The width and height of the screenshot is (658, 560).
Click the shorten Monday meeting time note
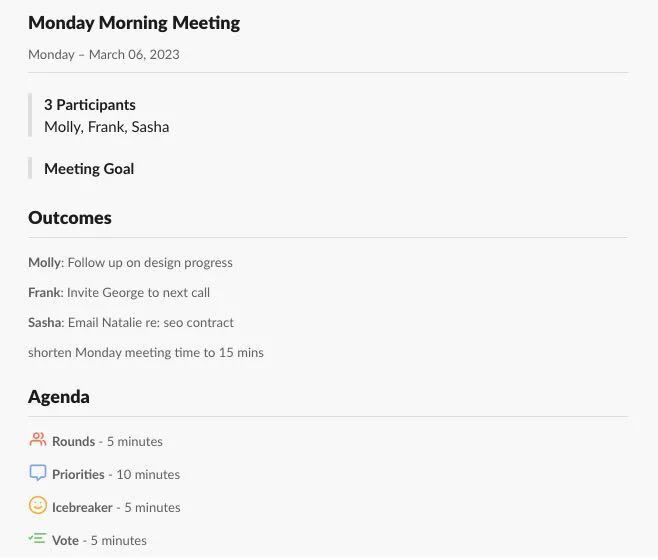(146, 352)
